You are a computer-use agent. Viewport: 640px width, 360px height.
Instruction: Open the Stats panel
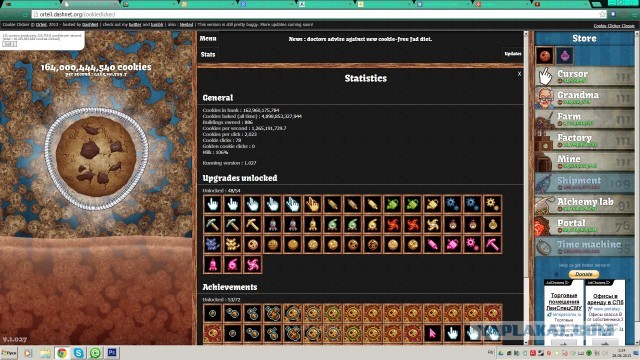click(x=208, y=54)
